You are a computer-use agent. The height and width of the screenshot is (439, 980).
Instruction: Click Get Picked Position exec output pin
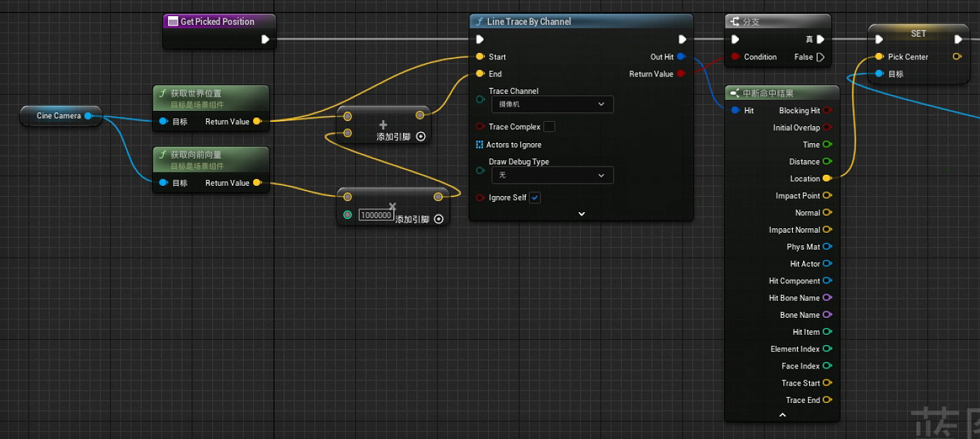click(x=265, y=40)
